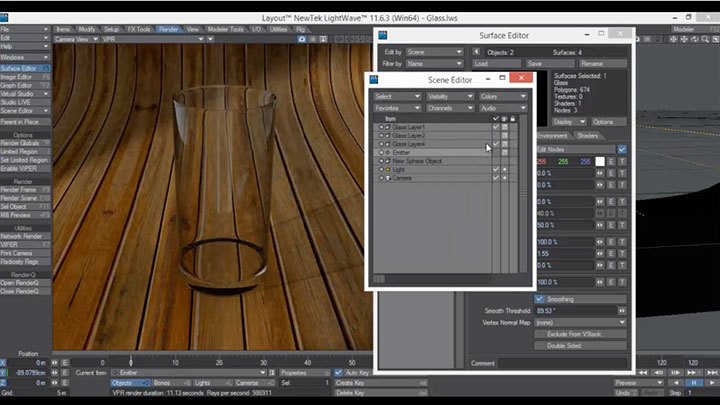The image size is (720, 405).
Task: Open the Filter by Name dropdown
Action: (434, 64)
